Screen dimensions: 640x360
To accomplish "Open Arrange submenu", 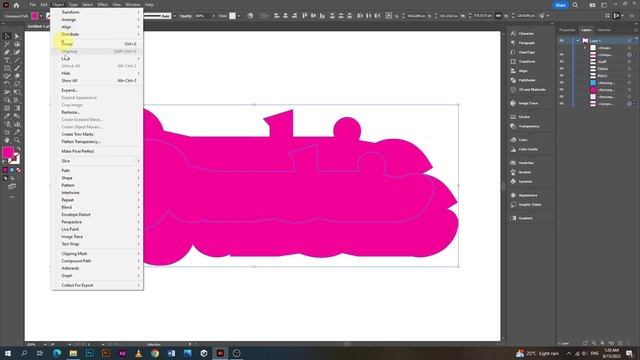I will [97, 20].
